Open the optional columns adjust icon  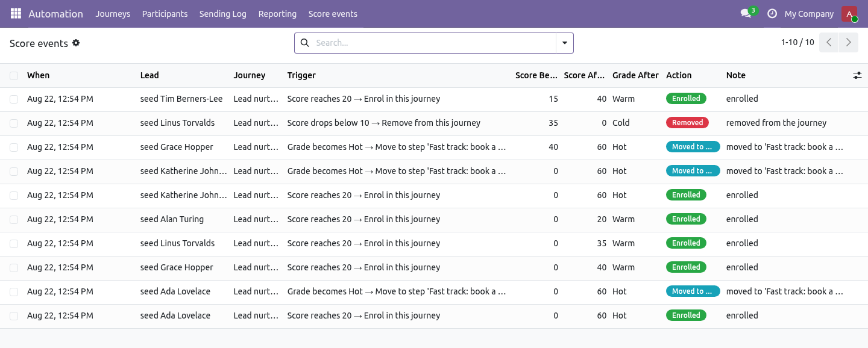click(857, 75)
